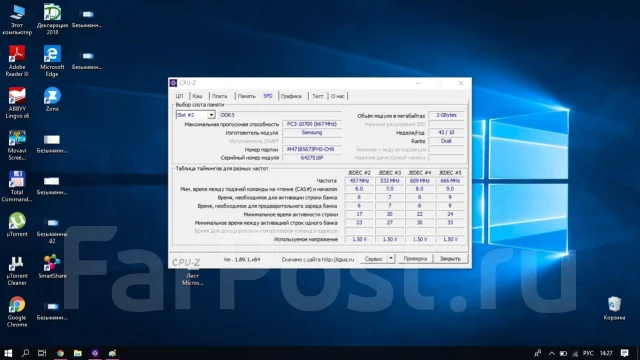This screenshot has width=640, height=360.
Task: Click the 17 row active time cell
Action: click(x=359, y=214)
